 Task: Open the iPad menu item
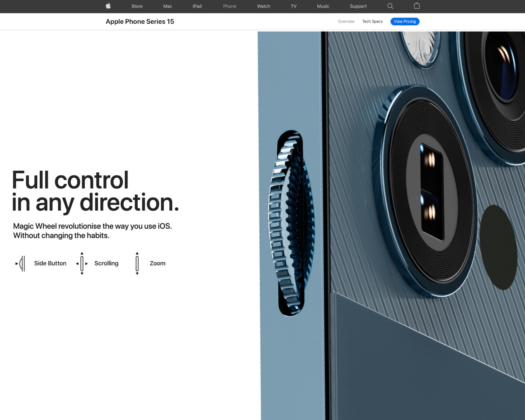[x=197, y=6]
